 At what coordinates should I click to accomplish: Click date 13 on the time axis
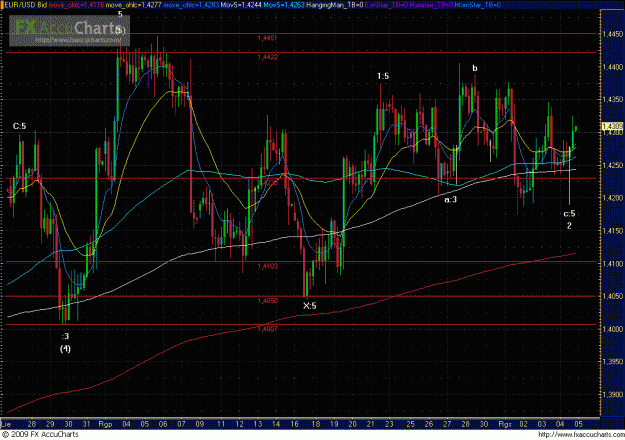click(257, 424)
